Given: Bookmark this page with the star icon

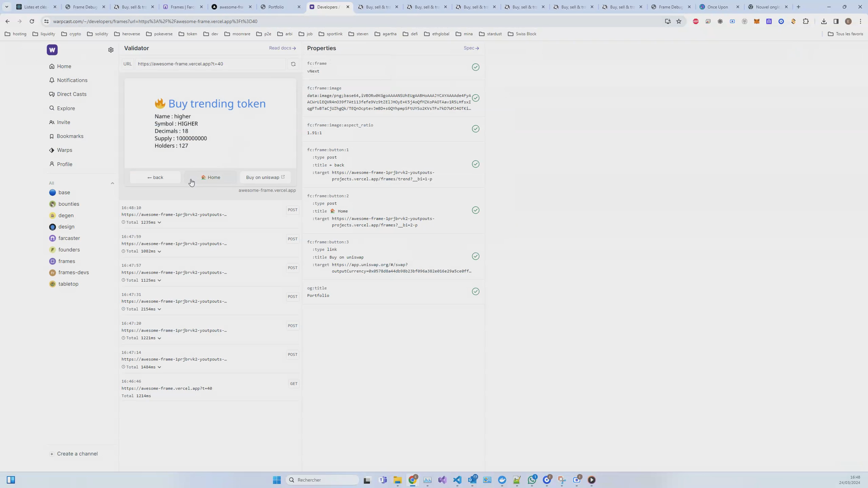Looking at the screenshot, I should coord(679,21).
